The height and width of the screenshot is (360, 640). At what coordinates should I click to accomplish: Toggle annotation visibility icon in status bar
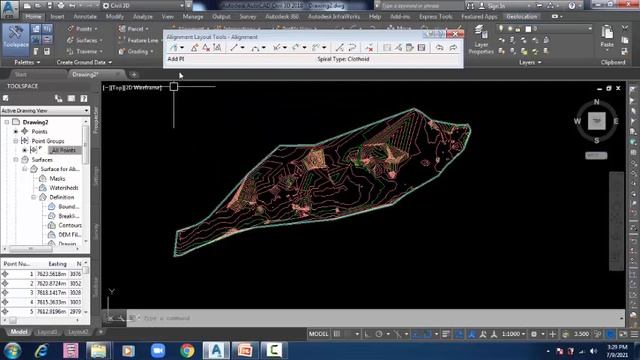[472, 334]
